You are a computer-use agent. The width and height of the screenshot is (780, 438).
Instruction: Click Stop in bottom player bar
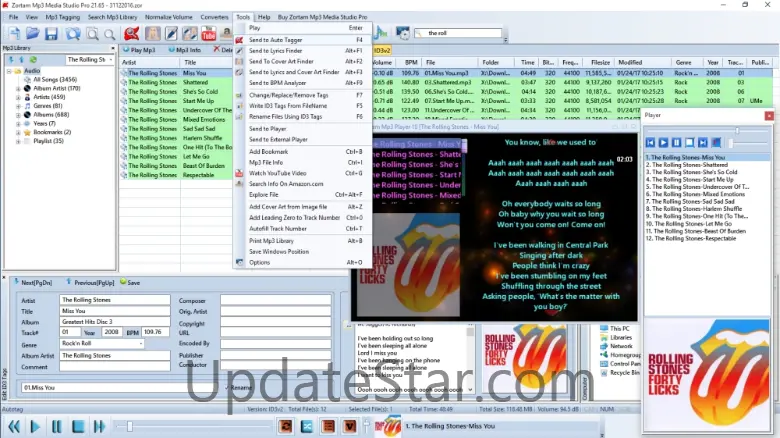click(x=78, y=427)
